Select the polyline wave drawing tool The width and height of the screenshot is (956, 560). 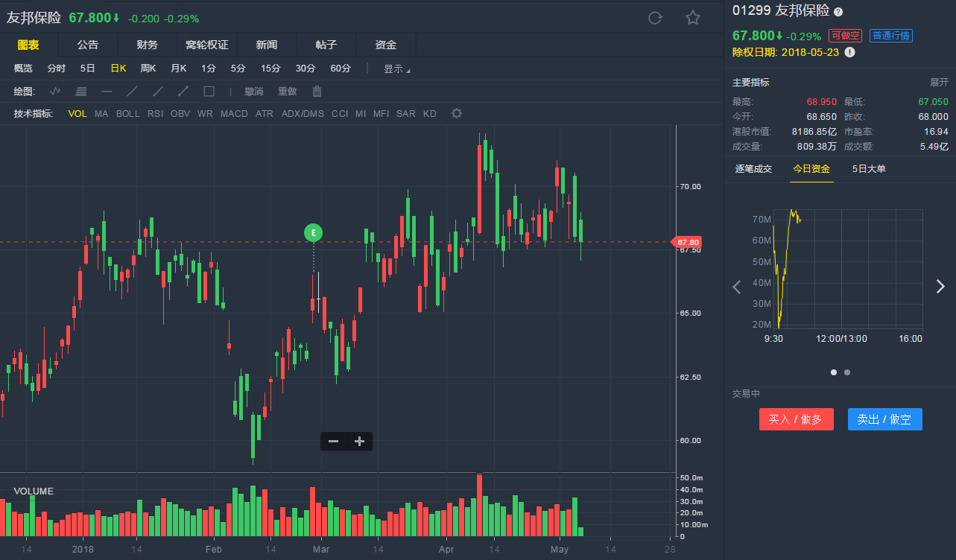[x=55, y=92]
